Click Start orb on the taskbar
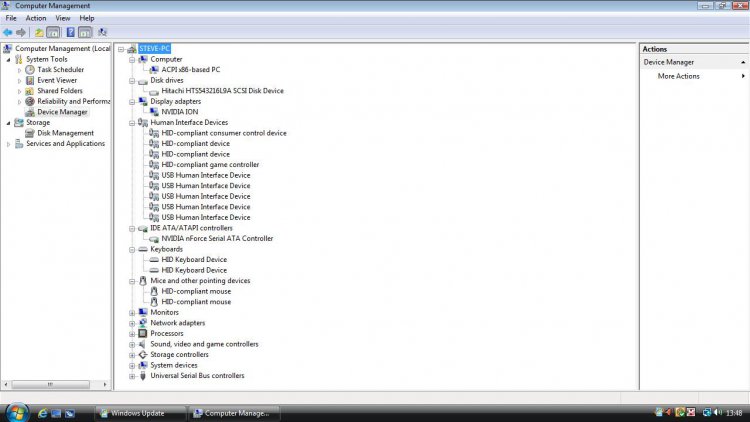The width and height of the screenshot is (750, 422). 16,412
